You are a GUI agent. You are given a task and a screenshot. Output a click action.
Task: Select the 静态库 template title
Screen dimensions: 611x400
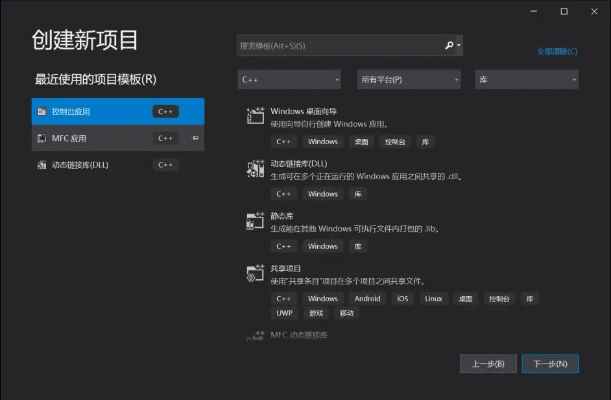pos(282,216)
